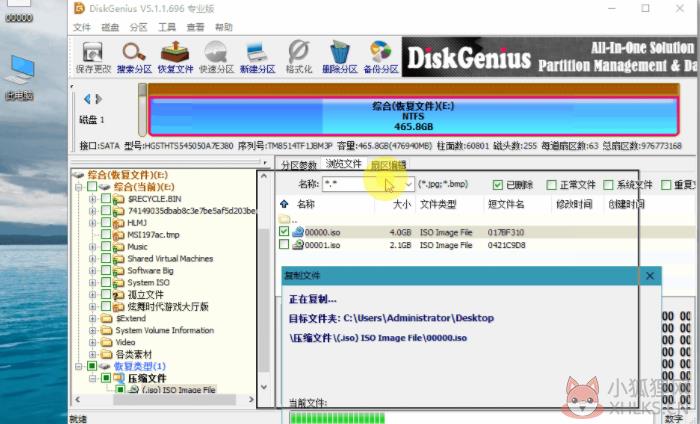
Task: Expand the $Extend folder node
Action: (92, 318)
